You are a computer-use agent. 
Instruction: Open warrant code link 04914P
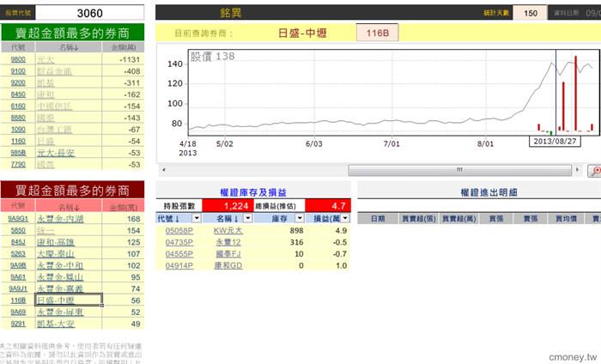[179, 265]
